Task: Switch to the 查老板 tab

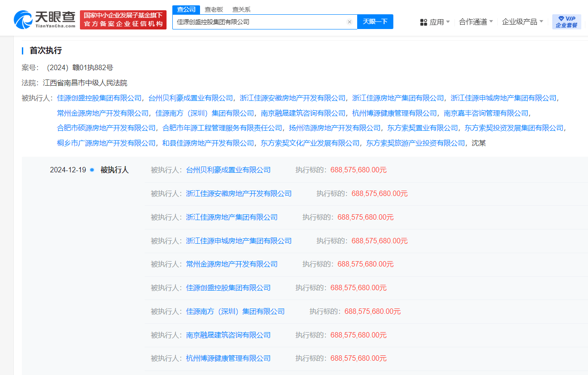Action: click(x=214, y=9)
